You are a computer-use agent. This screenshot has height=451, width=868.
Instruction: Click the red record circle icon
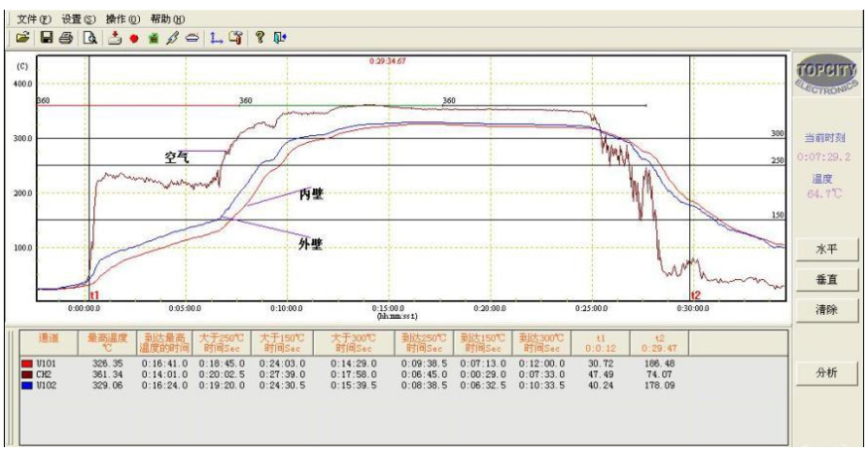pos(132,37)
